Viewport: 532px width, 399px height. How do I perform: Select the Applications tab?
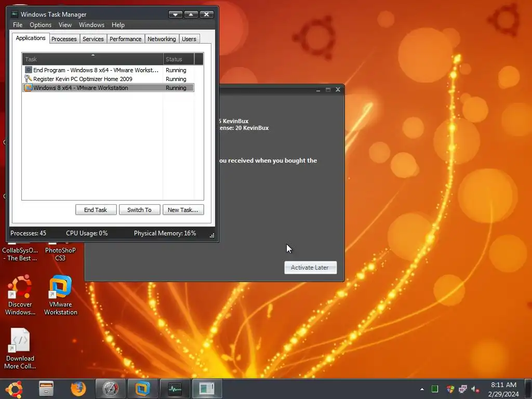(x=31, y=38)
